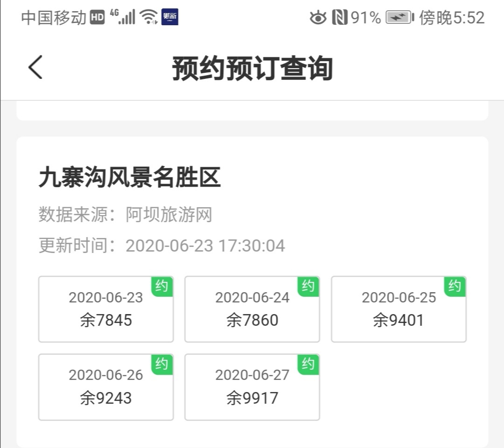The height and width of the screenshot is (448, 504).
Task: Tap the NFC icon in status bar
Action: coord(339,18)
